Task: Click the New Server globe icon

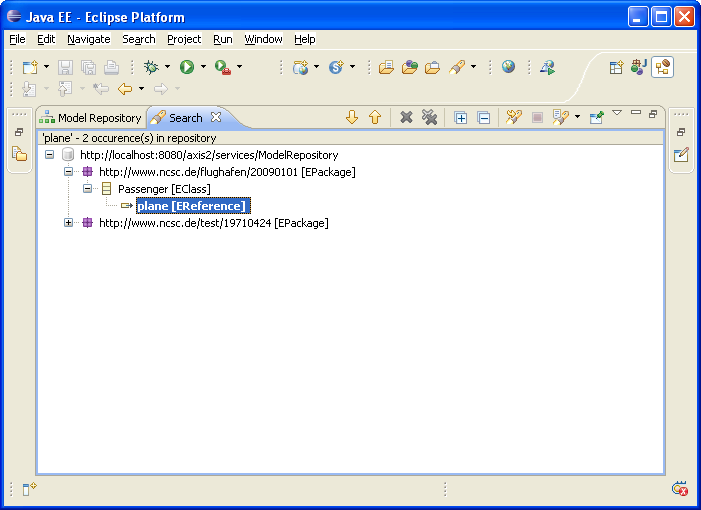Action: coord(300,67)
